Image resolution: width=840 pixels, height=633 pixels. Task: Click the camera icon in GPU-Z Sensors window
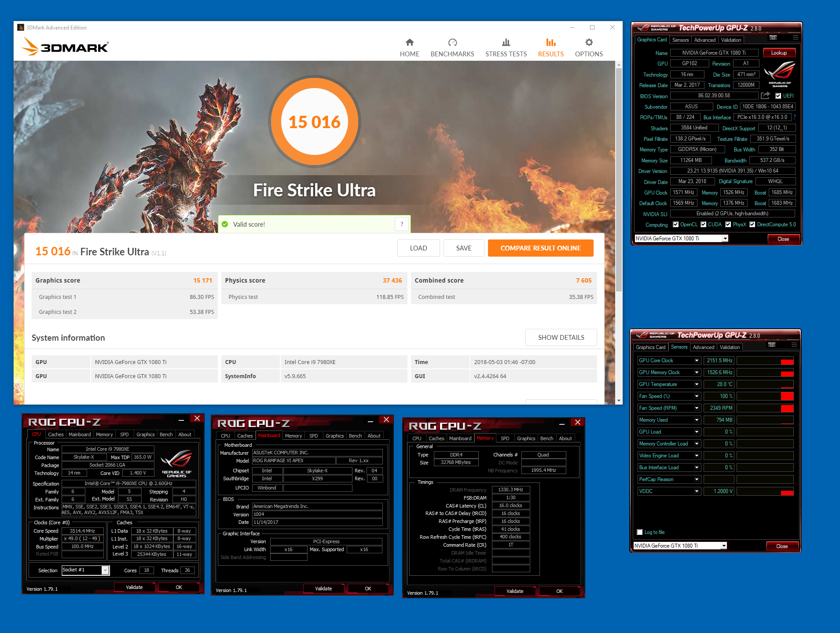(x=772, y=345)
